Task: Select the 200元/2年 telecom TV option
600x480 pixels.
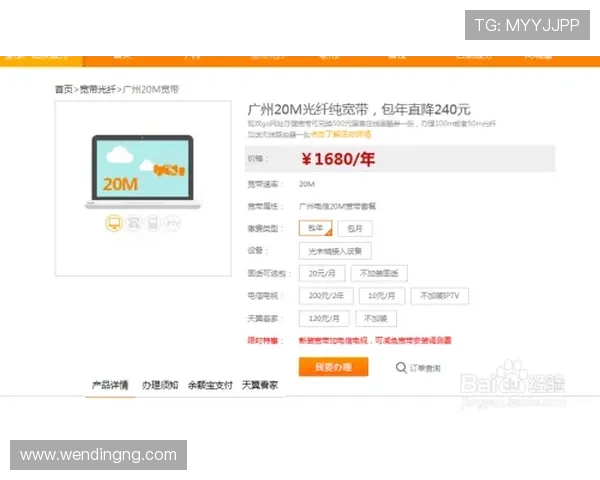Action: pyautogui.click(x=326, y=296)
